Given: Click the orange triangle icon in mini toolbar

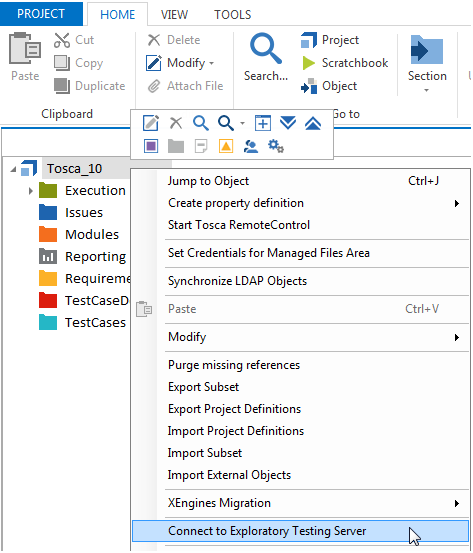Looking at the screenshot, I should tap(226, 146).
